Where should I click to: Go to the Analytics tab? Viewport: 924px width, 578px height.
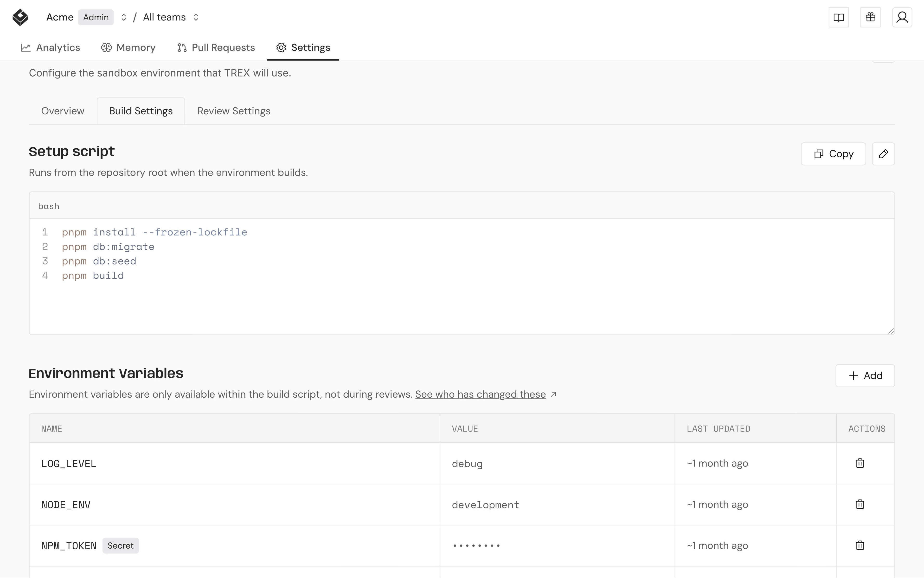point(50,48)
